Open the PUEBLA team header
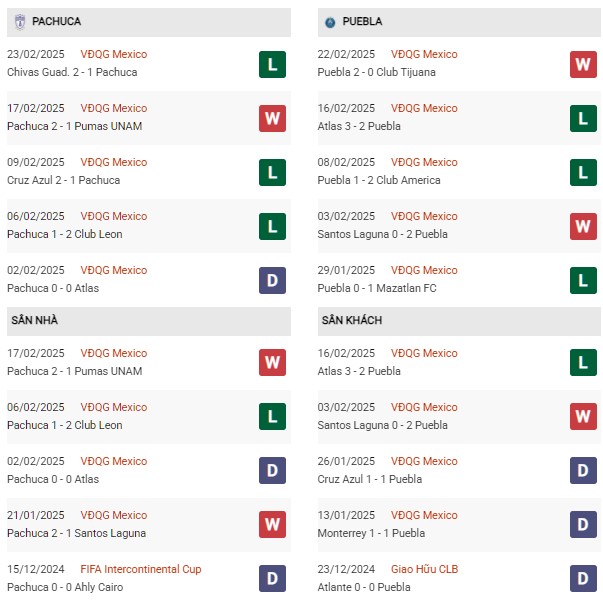 click(x=459, y=22)
